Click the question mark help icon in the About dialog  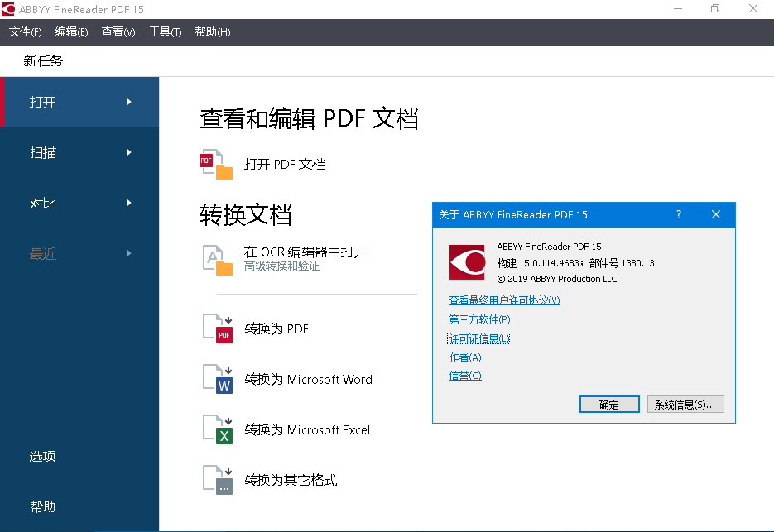click(679, 214)
